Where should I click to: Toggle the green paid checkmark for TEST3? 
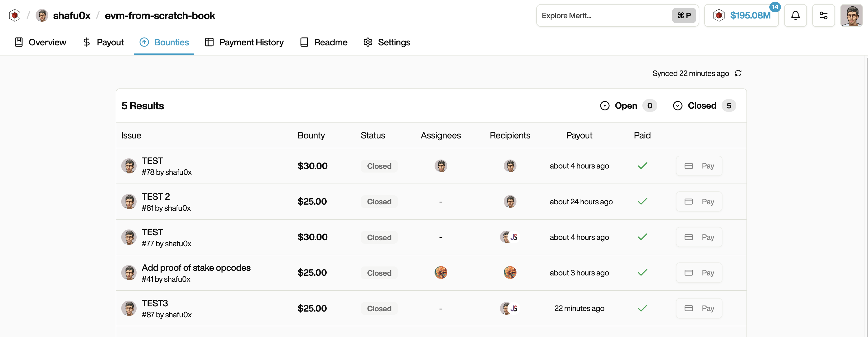(x=642, y=308)
